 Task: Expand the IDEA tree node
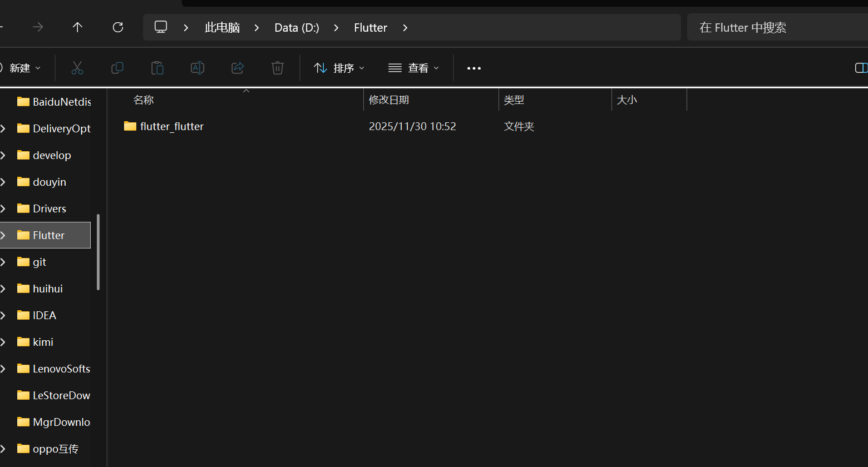coord(3,315)
